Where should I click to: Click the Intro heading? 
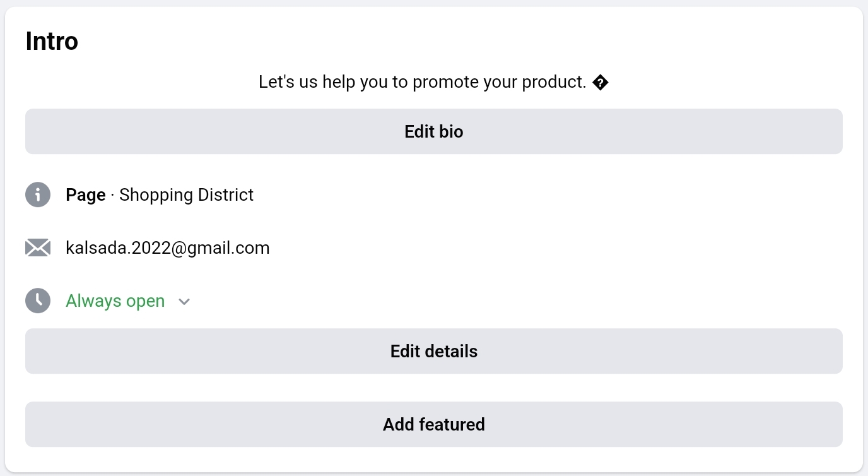(52, 42)
